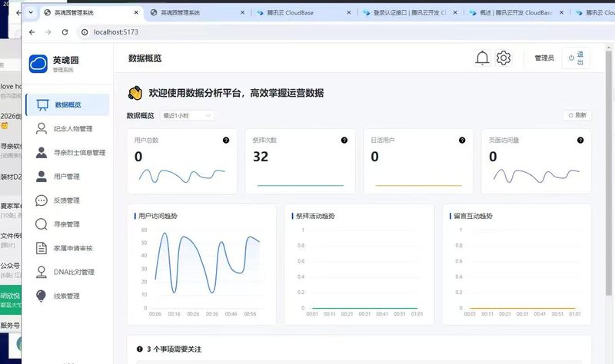This screenshot has height=364, width=615.
Task: Open the browser tab list chevron
Action: tap(31, 12)
